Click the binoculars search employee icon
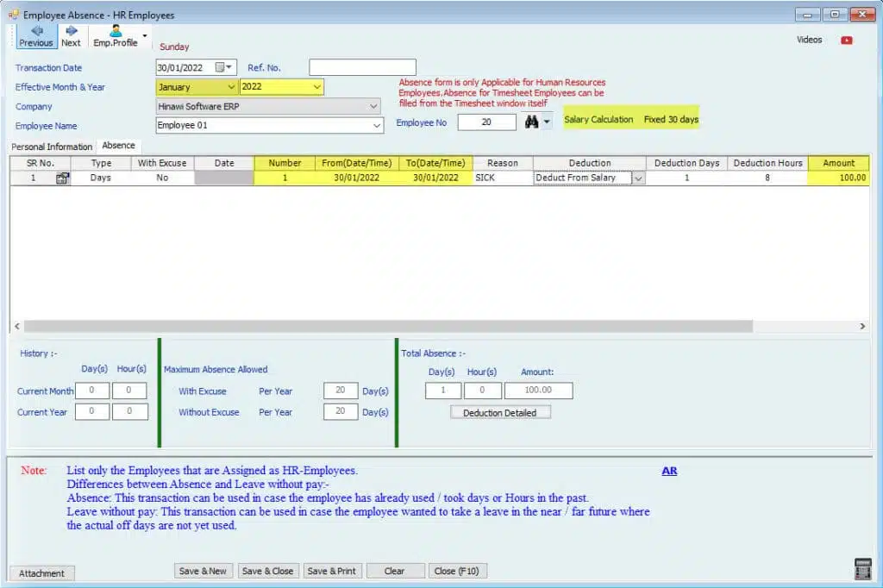 (x=531, y=121)
